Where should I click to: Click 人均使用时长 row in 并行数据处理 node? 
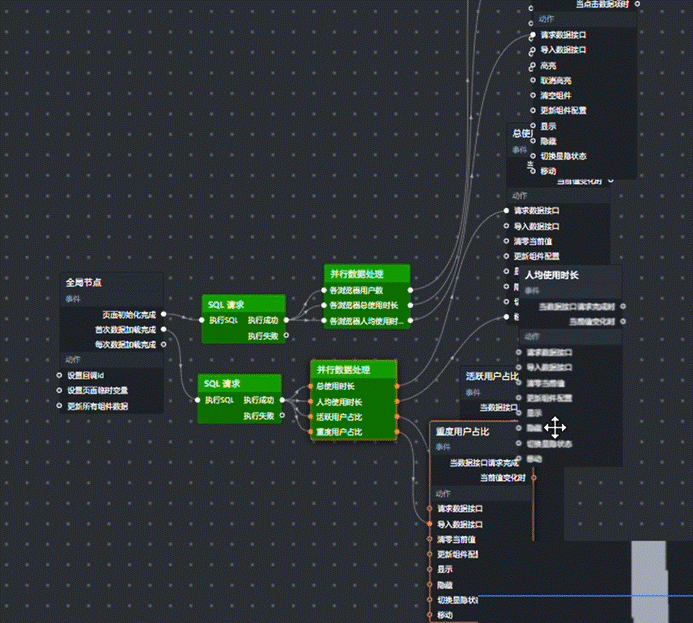(354, 402)
